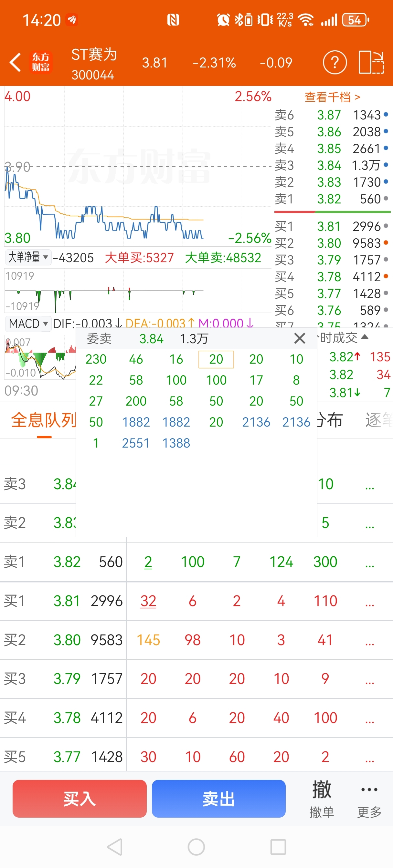This screenshot has height=868, width=393.
Task: Select 买4 3.78 4112 order book row
Action: click(332, 277)
